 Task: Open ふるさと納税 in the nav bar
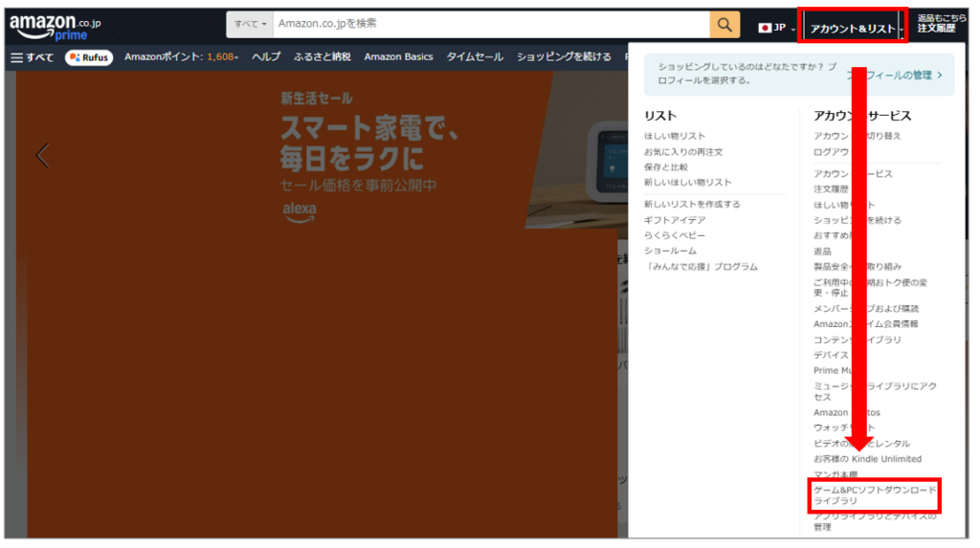[x=322, y=56]
